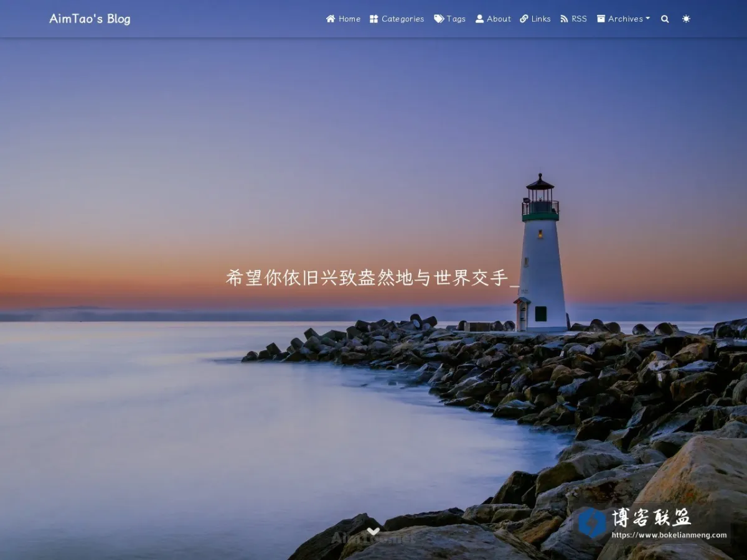The image size is (747, 560).
Task: Click the typed slogan text 希望你依旧兴致盎然地与世界交手
Action: (367, 278)
